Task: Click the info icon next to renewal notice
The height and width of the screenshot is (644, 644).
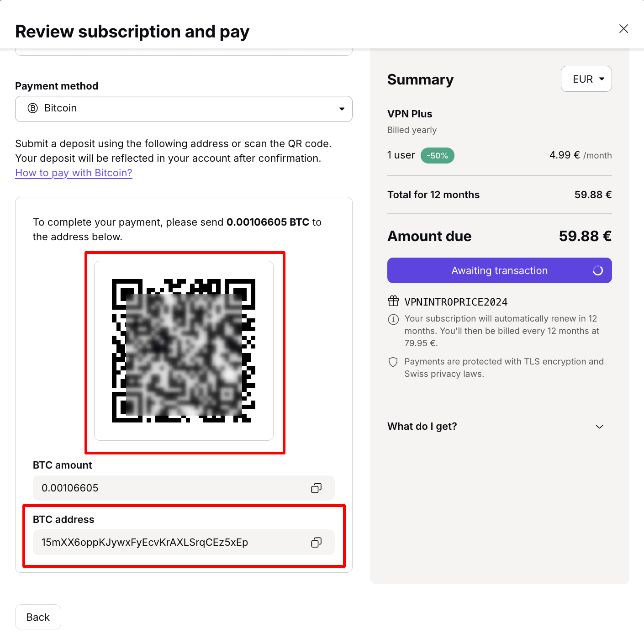Action: click(393, 319)
